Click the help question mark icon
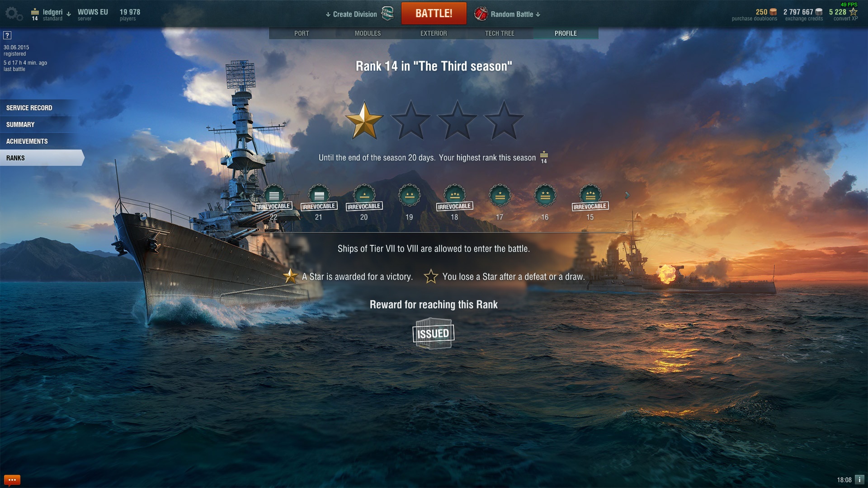This screenshot has height=488, width=868. pos(7,35)
